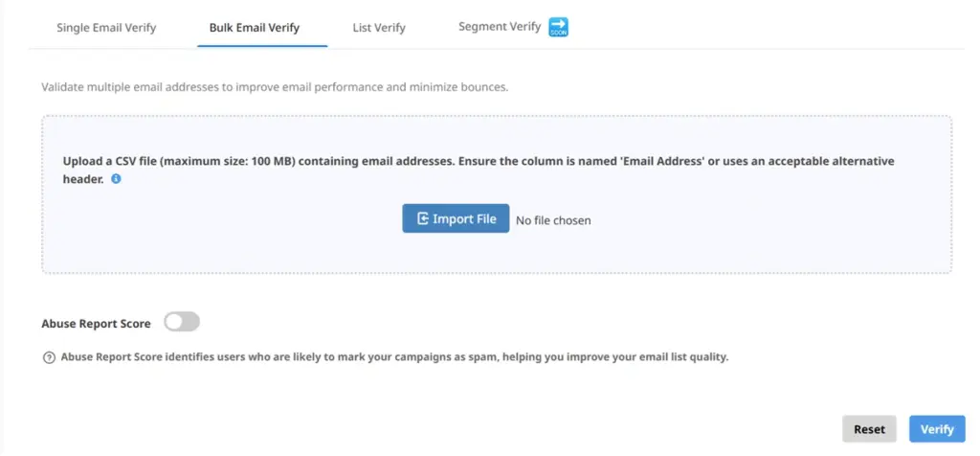Click the blue SOON arrow badge icon
The width and height of the screenshot is (980, 456).
point(558,27)
